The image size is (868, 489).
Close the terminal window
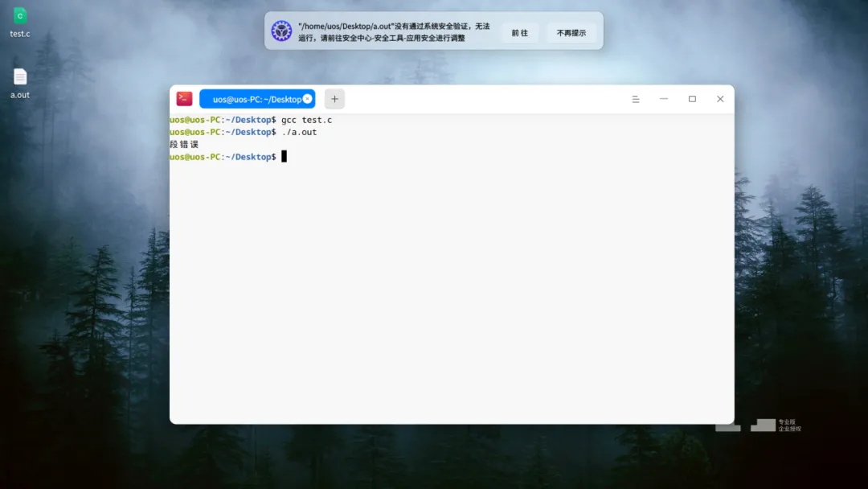pyautogui.click(x=720, y=99)
